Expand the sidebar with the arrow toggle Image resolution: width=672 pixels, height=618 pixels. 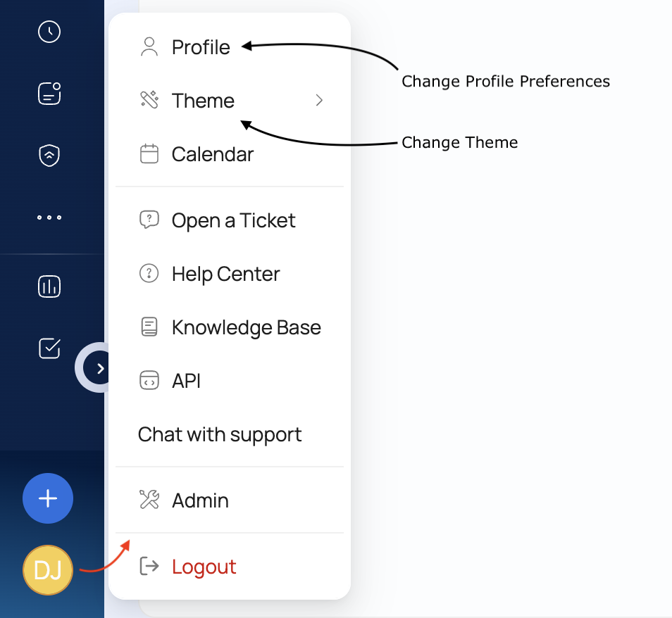tap(99, 367)
